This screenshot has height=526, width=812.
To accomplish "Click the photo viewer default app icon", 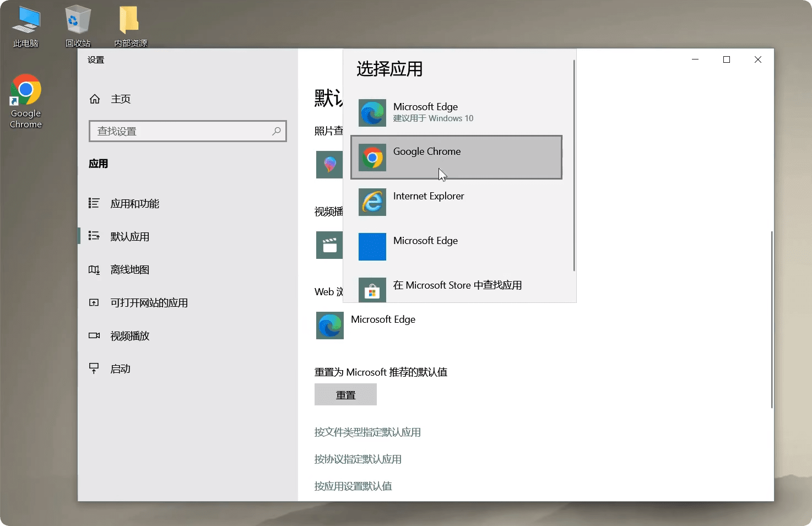I will click(x=329, y=165).
